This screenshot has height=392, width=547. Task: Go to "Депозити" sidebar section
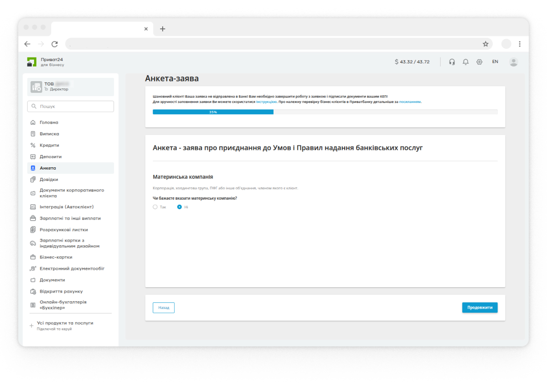point(51,157)
